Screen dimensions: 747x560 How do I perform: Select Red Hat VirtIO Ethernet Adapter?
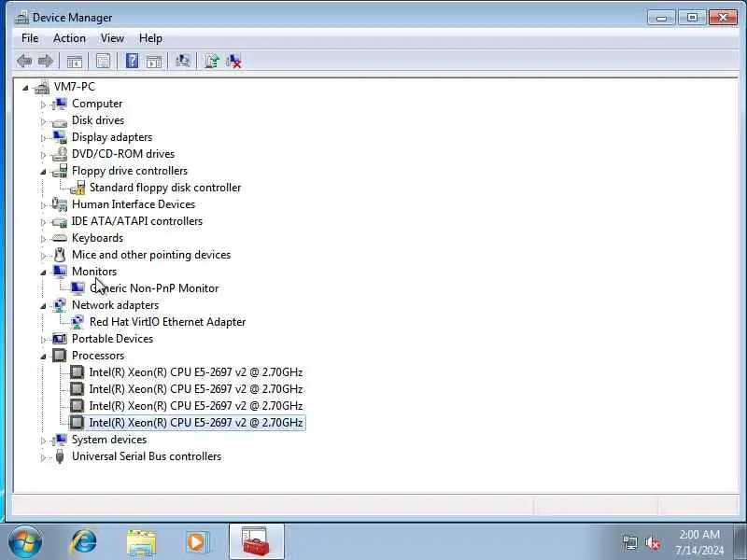pos(168,322)
